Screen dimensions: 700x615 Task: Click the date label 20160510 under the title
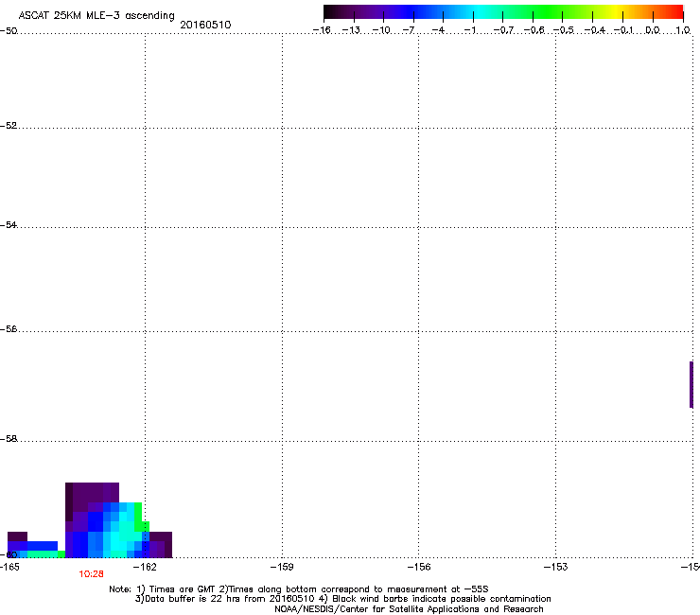click(x=205, y=25)
